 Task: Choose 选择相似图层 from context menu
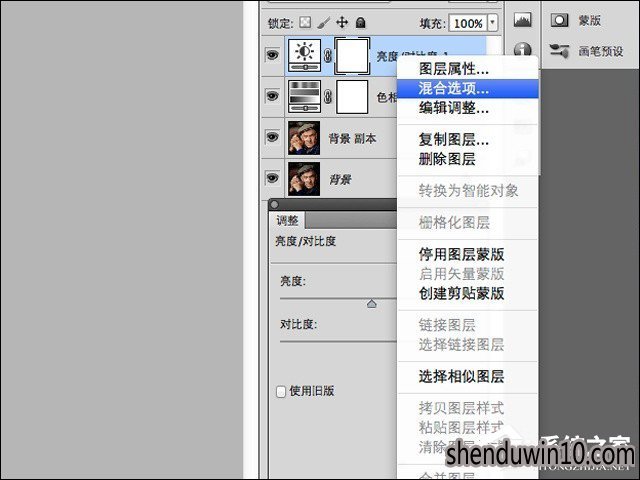pos(468,376)
